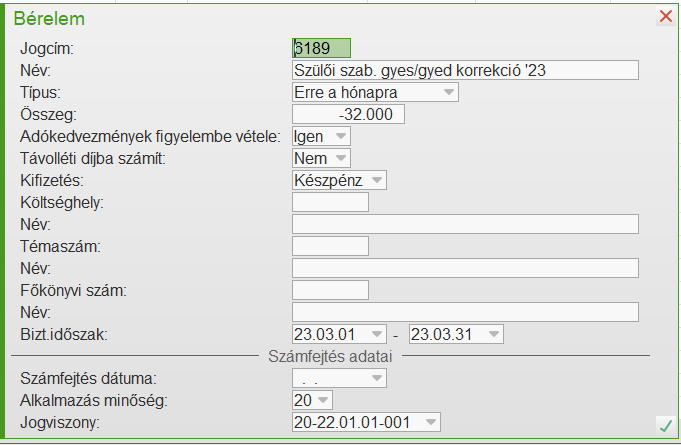This screenshot has height=445, width=681.
Task: Open the Alkalmazás minőség dropdown
Action: pyautogui.click(x=324, y=400)
